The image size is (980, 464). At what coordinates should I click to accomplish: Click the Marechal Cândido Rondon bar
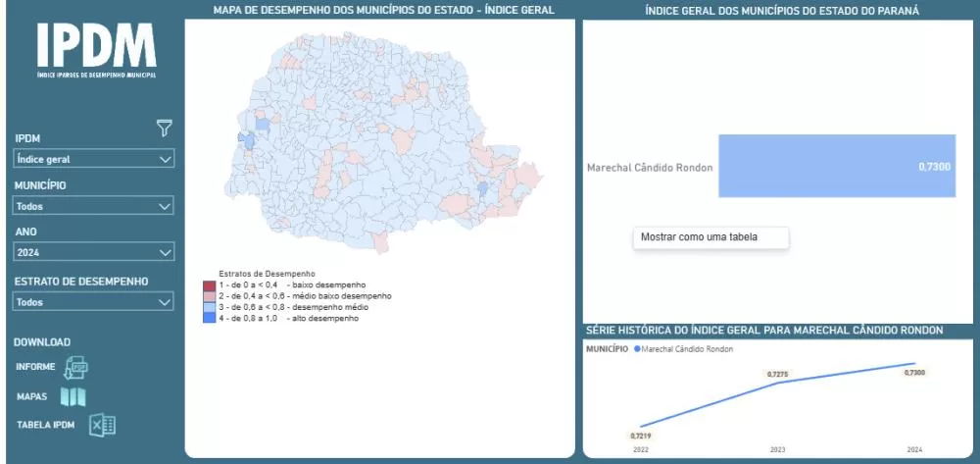point(837,166)
